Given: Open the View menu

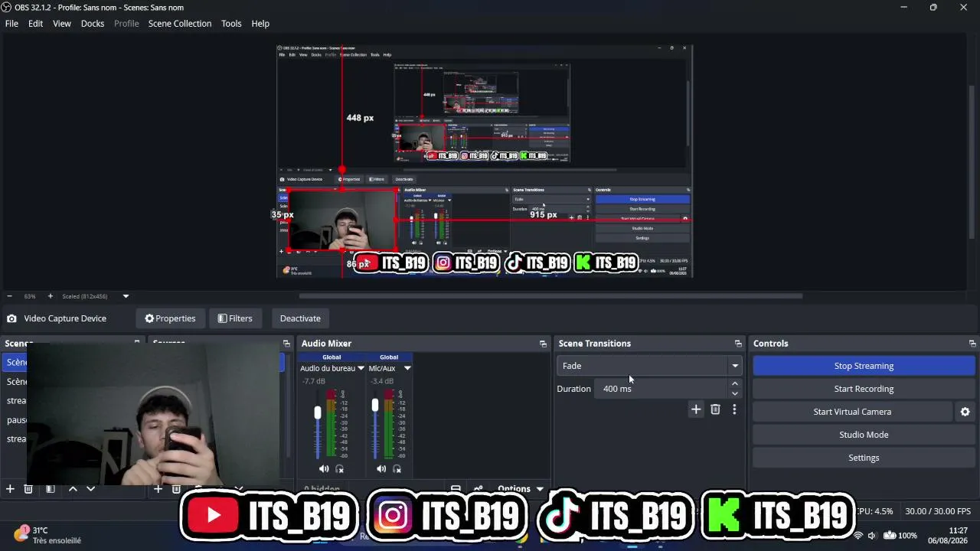Looking at the screenshot, I should point(62,24).
